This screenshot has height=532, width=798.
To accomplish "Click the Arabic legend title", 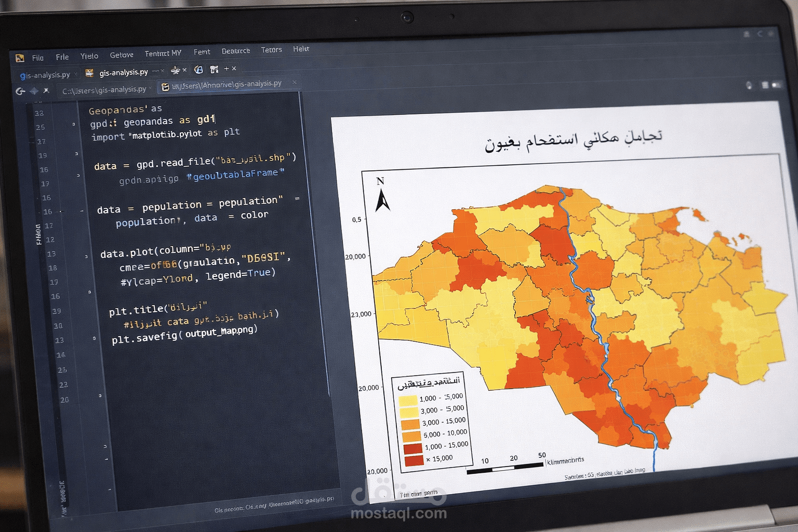I will tap(429, 383).
